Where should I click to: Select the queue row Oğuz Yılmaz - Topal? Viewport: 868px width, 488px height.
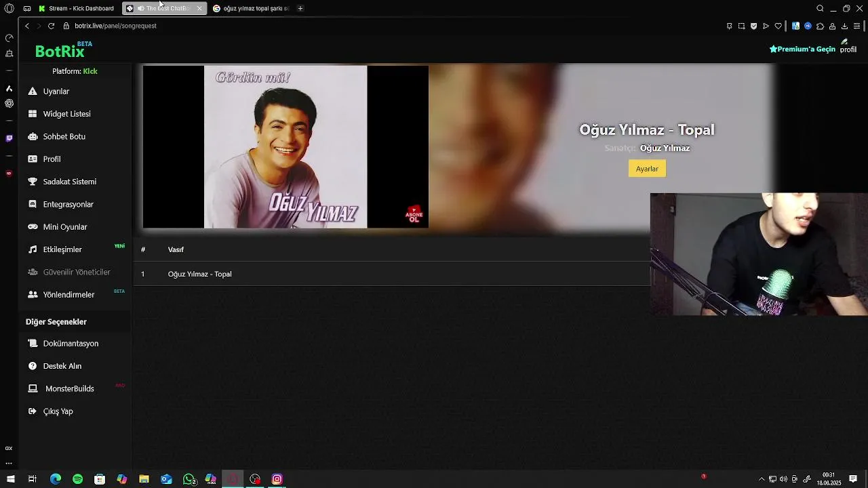pos(392,274)
